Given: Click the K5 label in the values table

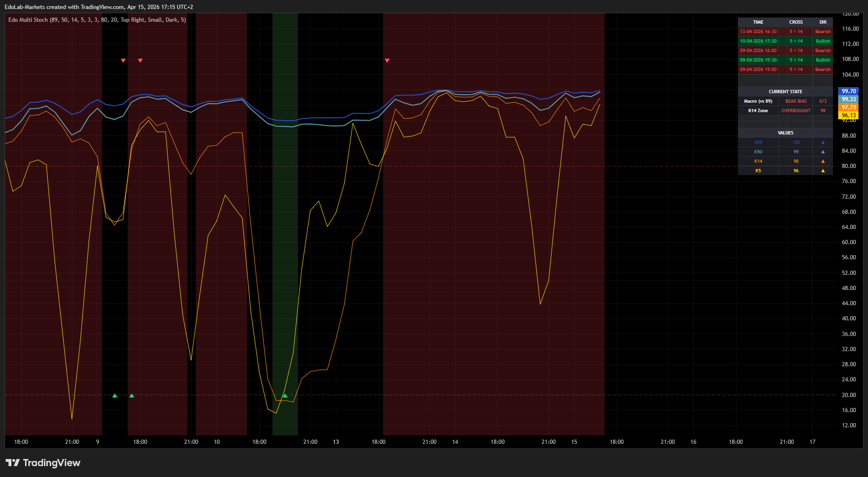Looking at the screenshot, I should click(x=758, y=171).
